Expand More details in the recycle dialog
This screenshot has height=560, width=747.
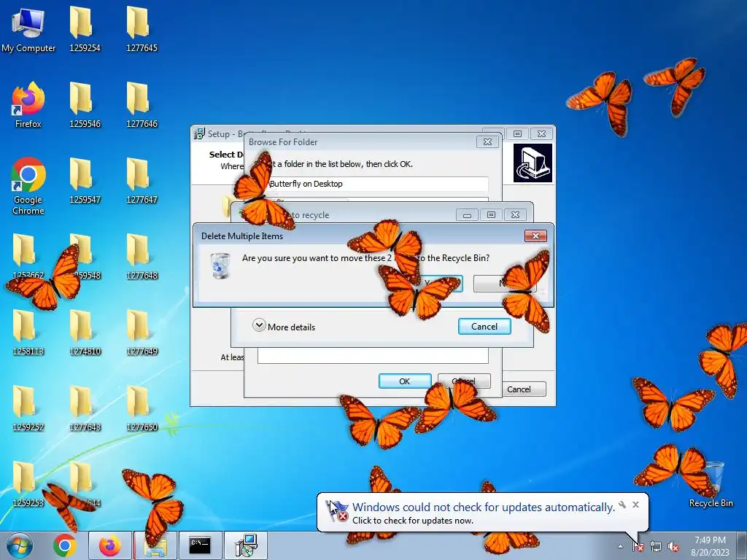(x=285, y=326)
